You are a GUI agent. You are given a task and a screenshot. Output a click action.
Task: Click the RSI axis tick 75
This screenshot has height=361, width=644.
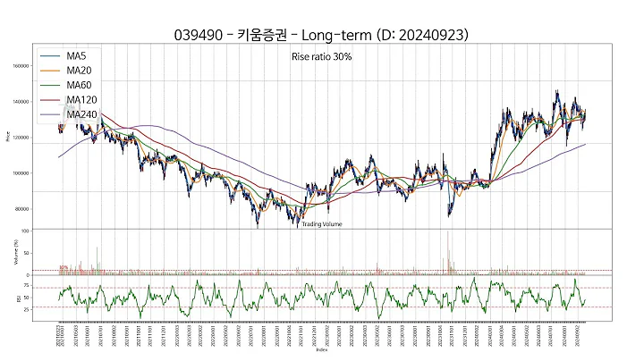point(26,285)
